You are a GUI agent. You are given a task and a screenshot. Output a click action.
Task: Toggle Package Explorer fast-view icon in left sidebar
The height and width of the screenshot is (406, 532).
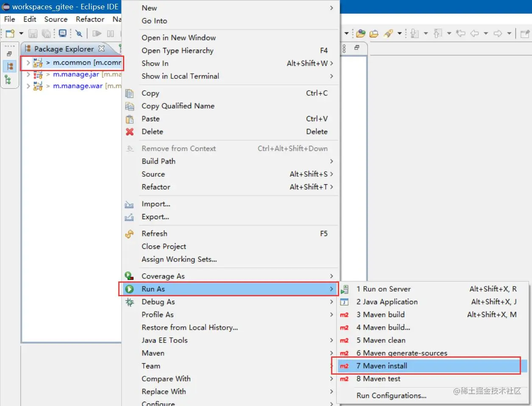(x=10, y=66)
